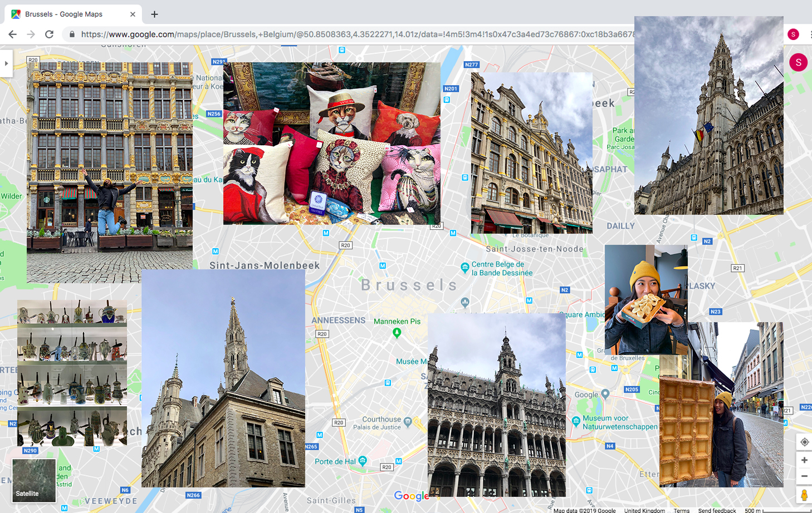
Task: Zoom in with the plus button
Action: coord(804,460)
